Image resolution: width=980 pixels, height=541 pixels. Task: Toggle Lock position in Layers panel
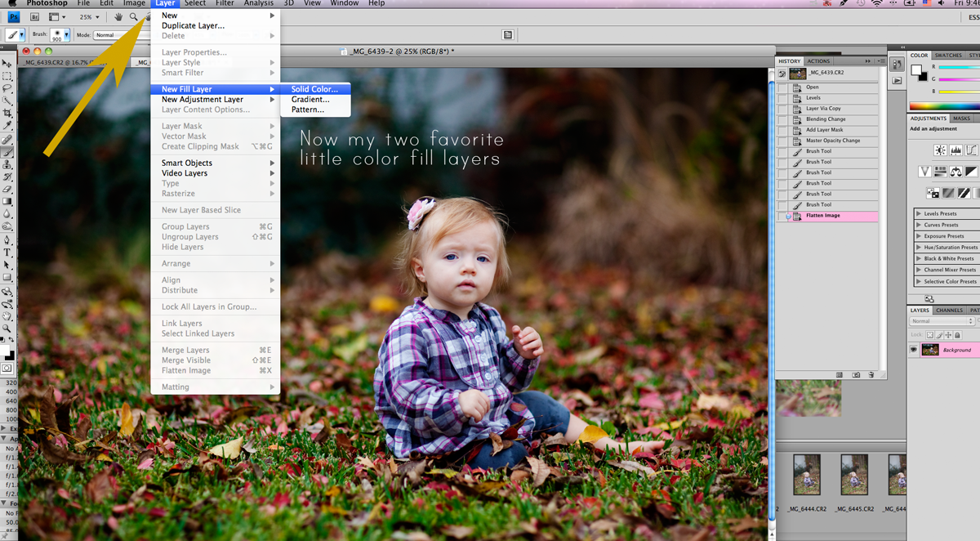(x=949, y=335)
